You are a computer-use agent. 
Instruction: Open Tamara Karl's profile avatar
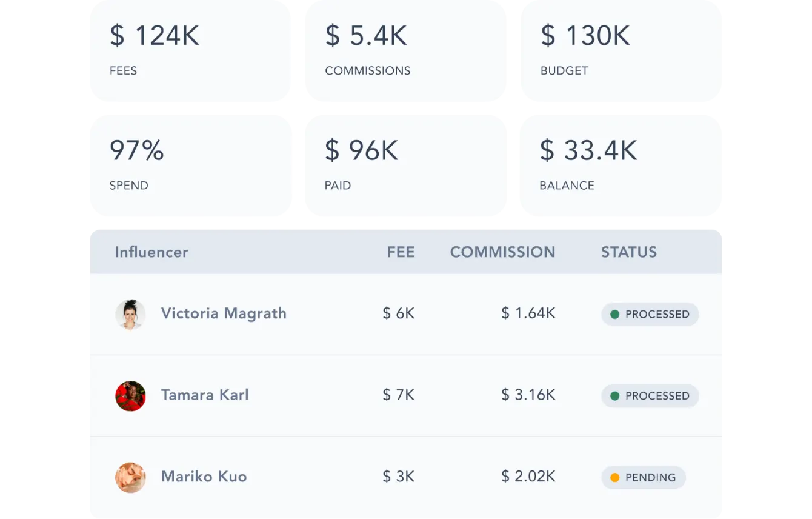coord(131,395)
